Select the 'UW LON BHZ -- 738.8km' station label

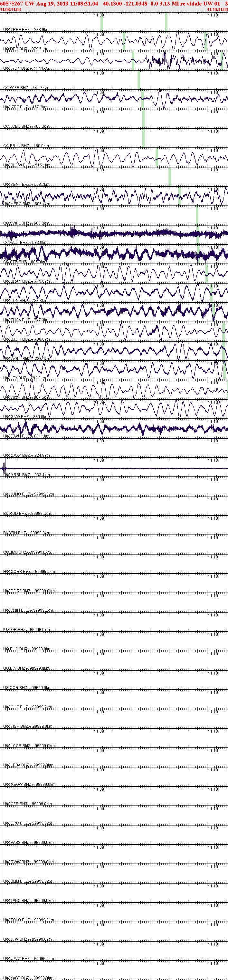tap(25, 301)
